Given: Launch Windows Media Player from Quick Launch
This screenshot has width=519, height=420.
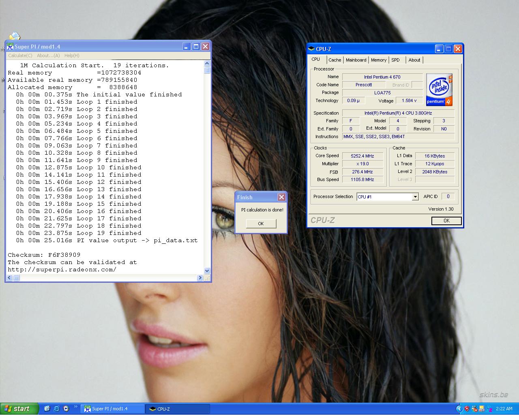Looking at the screenshot, I should click(66, 409).
